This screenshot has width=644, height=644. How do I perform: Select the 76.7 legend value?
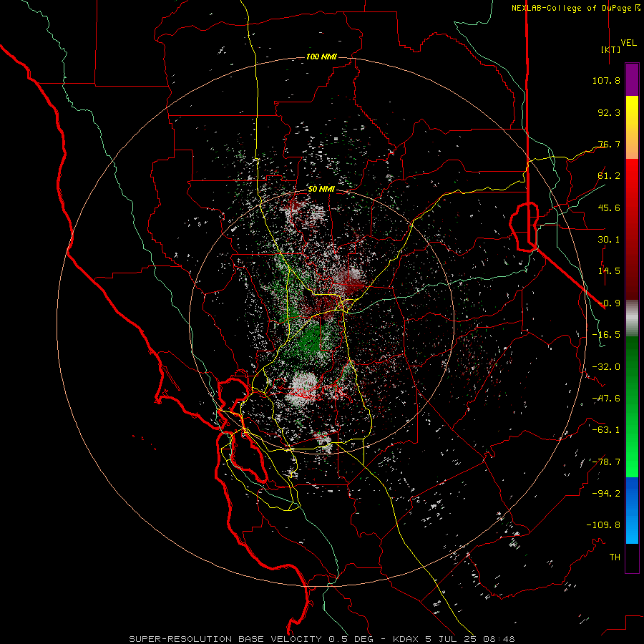[609, 144]
